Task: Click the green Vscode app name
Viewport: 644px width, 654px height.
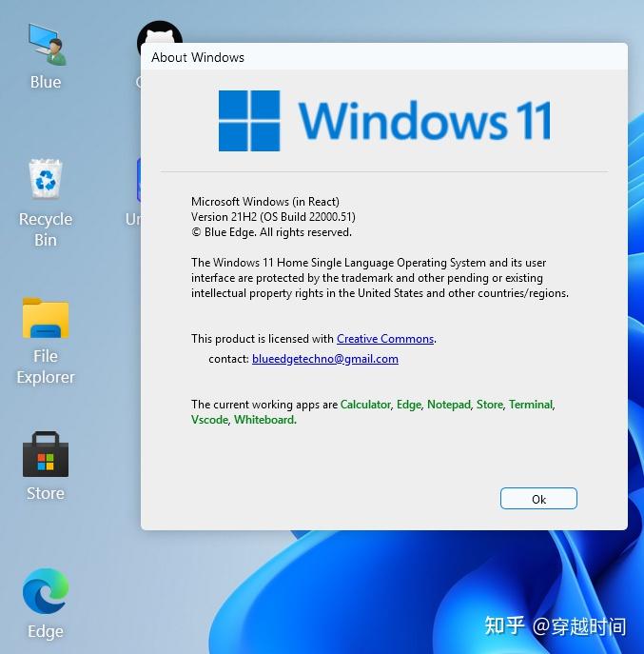Action: [209, 420]
